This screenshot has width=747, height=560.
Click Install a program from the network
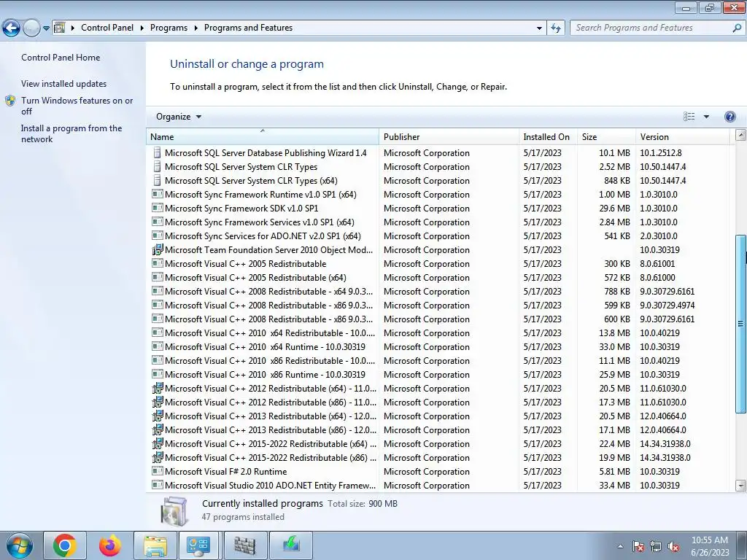coord(71,134)
